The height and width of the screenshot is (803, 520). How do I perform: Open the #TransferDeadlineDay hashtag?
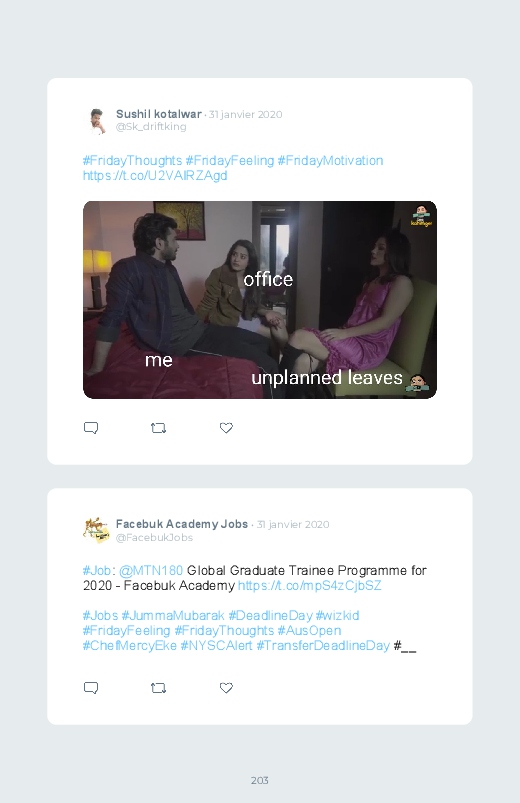pos(323,645)
